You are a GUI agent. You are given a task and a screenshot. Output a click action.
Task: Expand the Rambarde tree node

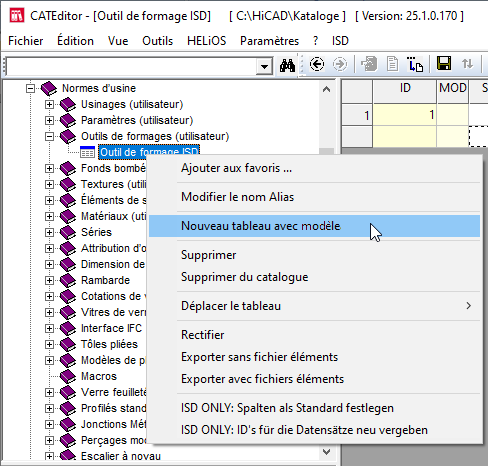49,280
